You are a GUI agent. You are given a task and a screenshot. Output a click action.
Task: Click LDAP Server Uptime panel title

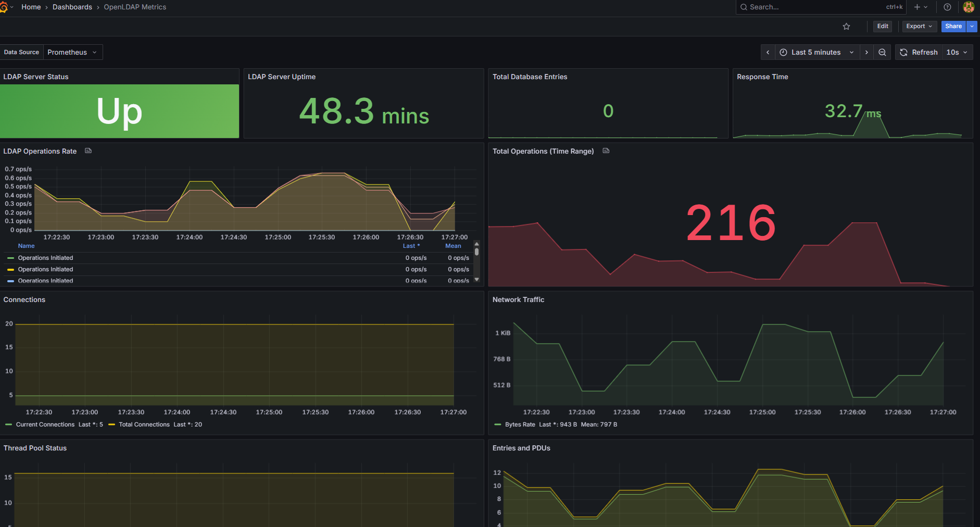point(282,77)
